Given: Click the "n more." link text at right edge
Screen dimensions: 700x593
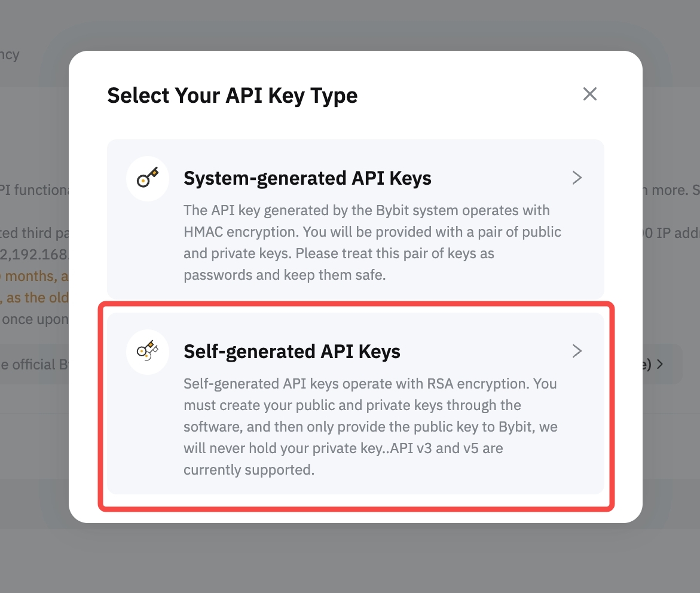Looking at the screenshot, I should tap(665, 190).
